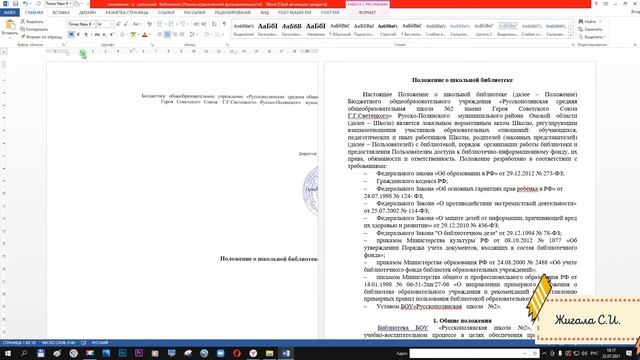Switch to the ДИЗАЙН (Design) tab
Viewport: 640px width, 360px height.
click(x=87, y=13)
